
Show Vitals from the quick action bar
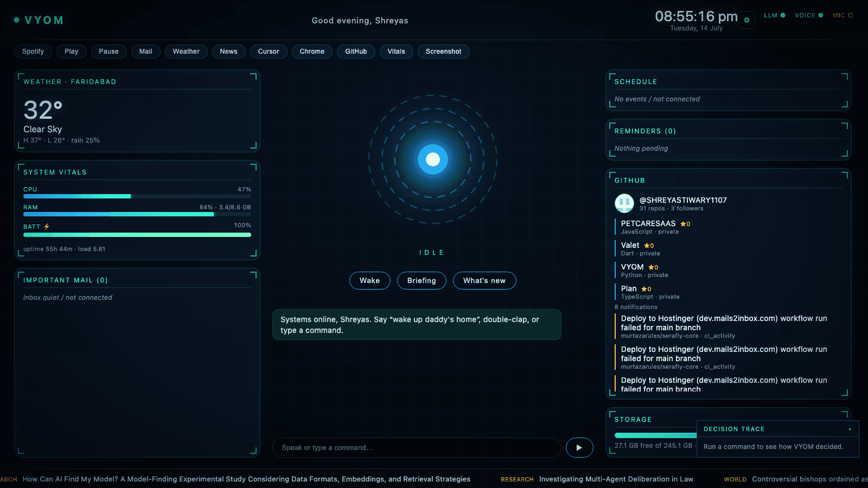coord(396,52)
